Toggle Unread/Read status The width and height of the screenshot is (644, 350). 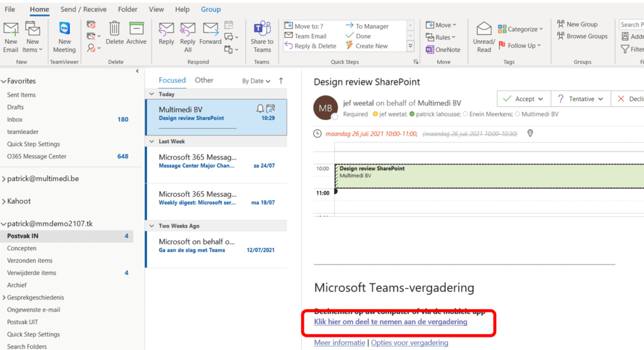pos(484,38)
